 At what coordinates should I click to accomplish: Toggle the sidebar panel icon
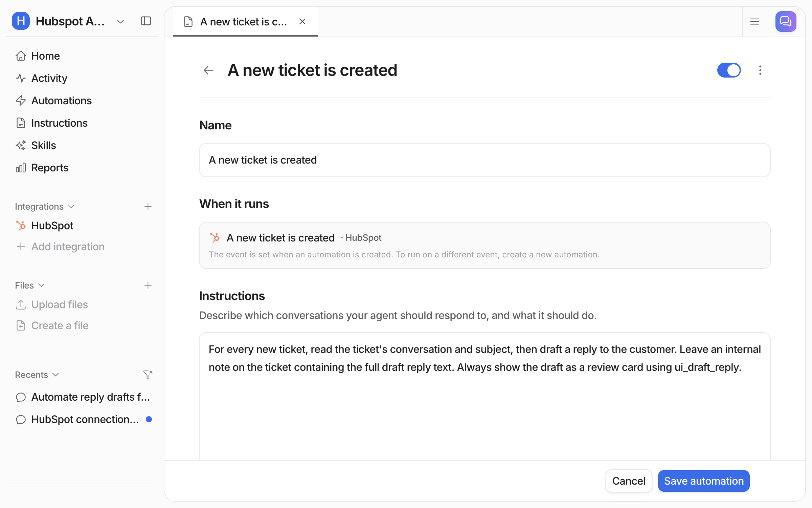click(146, 21)
